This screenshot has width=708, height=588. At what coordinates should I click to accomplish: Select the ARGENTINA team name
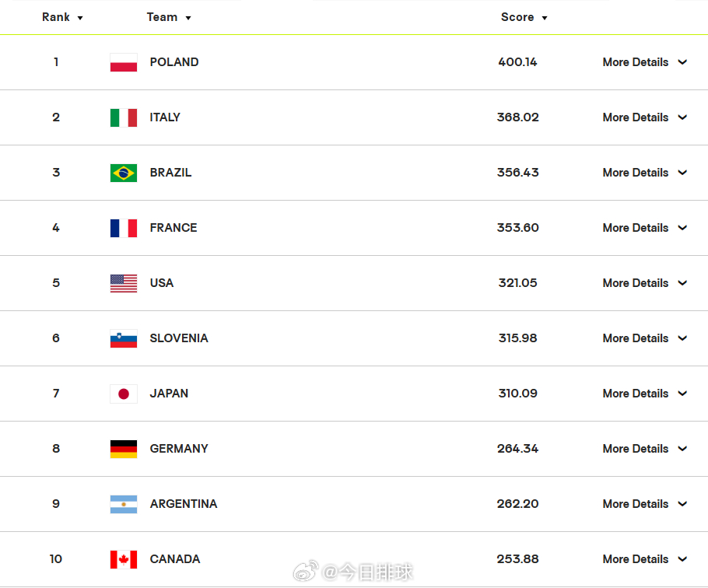[x=184, y=504]
